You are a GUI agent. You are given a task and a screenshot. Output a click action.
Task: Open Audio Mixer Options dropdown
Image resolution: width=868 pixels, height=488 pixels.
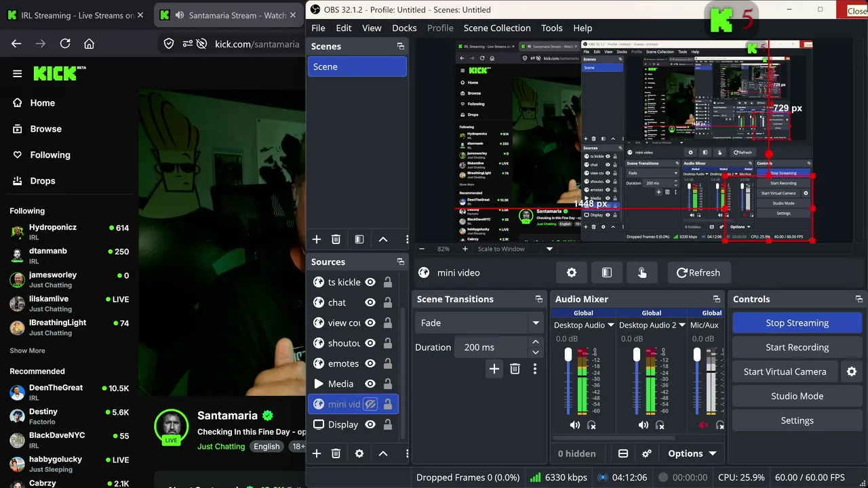pyautogui.click(x=692, y=453)
